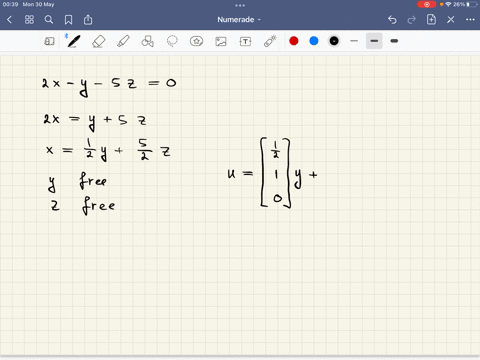Choose the black pen color
Screen dimensions: 480x360
[334, 41]
